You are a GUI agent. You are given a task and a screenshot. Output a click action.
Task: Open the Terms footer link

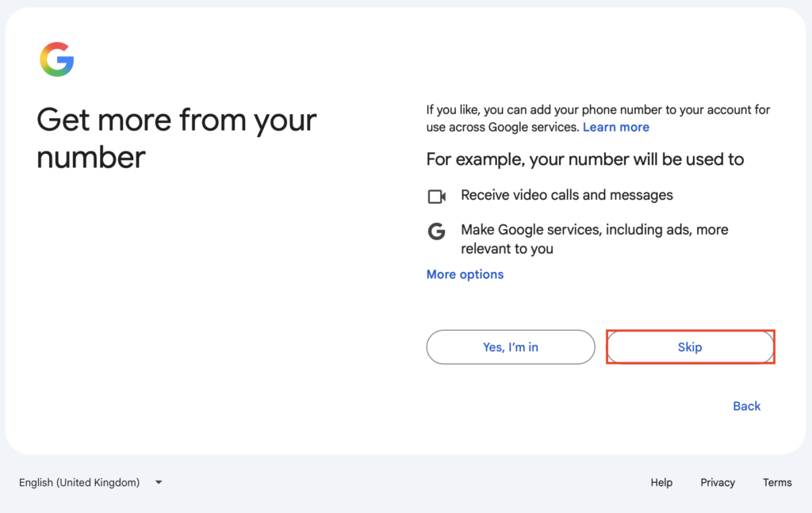coord(777,482)
